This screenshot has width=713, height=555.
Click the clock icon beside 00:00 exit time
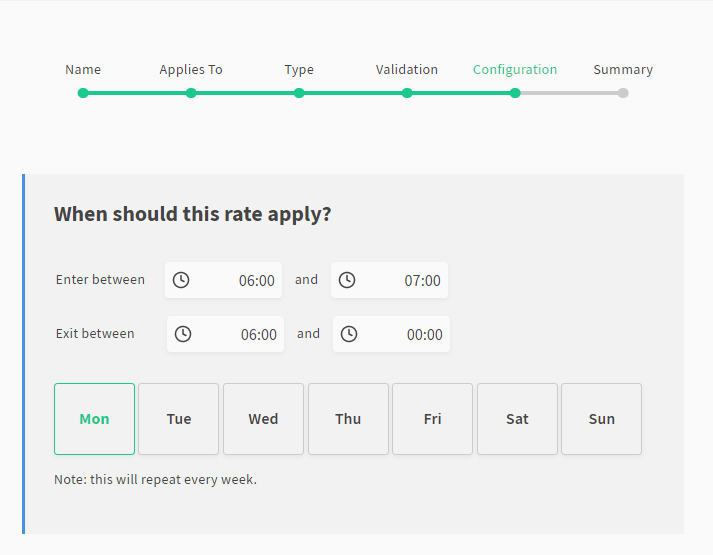(x=348, y=334)
